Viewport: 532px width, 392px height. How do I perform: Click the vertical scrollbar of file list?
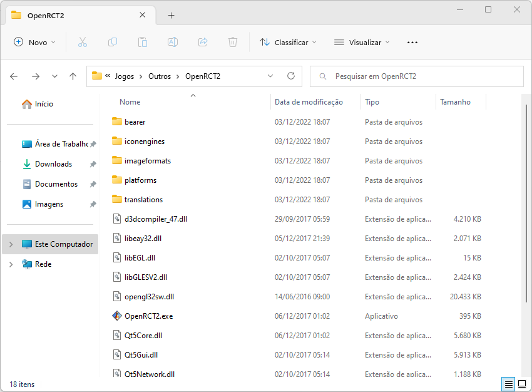click(526, 203)
